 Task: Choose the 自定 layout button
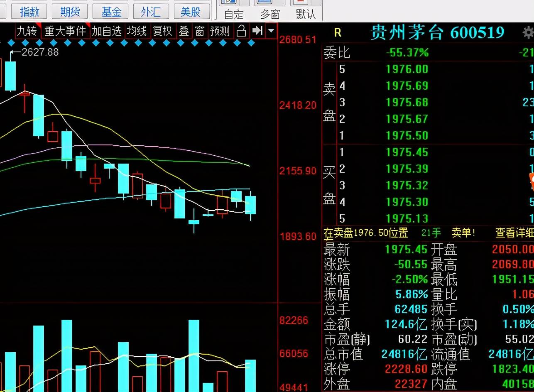pos(234,10)
